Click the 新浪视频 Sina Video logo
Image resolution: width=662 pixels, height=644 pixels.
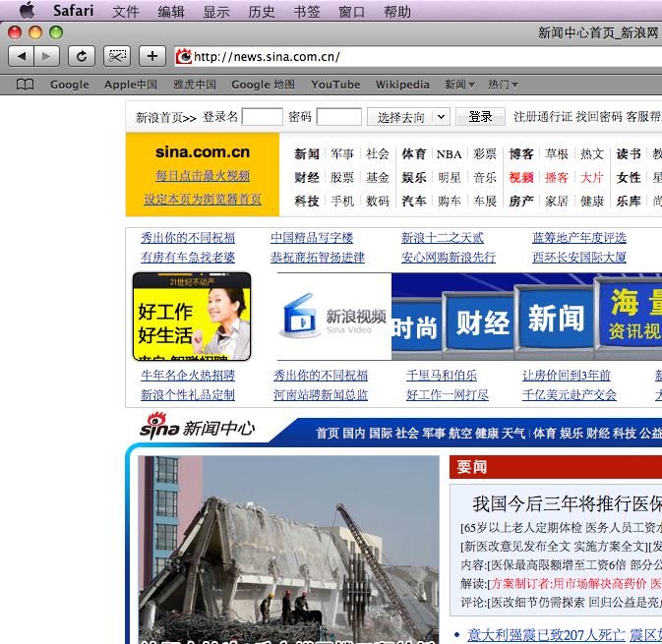[x=334, y=317]
